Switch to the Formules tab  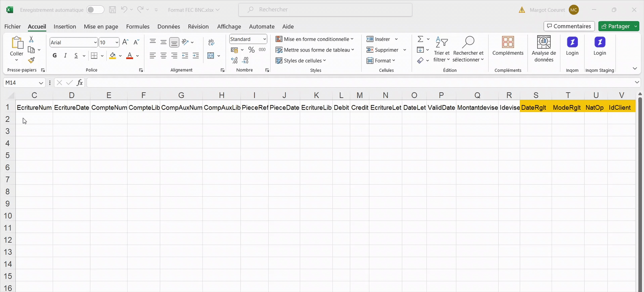coord(138,26)
